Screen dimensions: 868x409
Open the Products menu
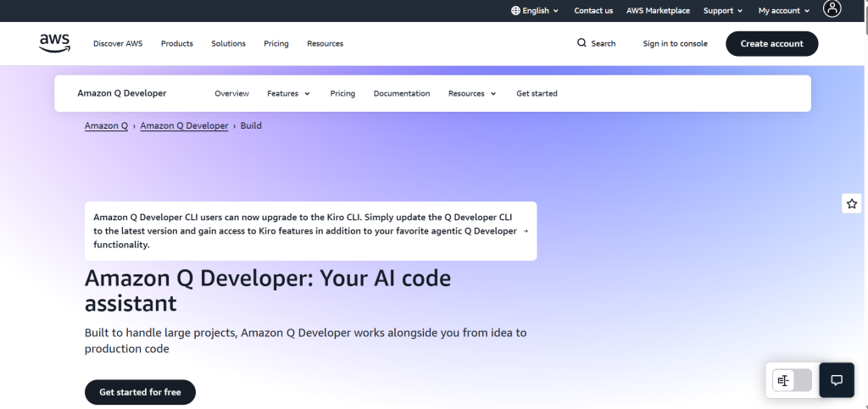(177, 43)
